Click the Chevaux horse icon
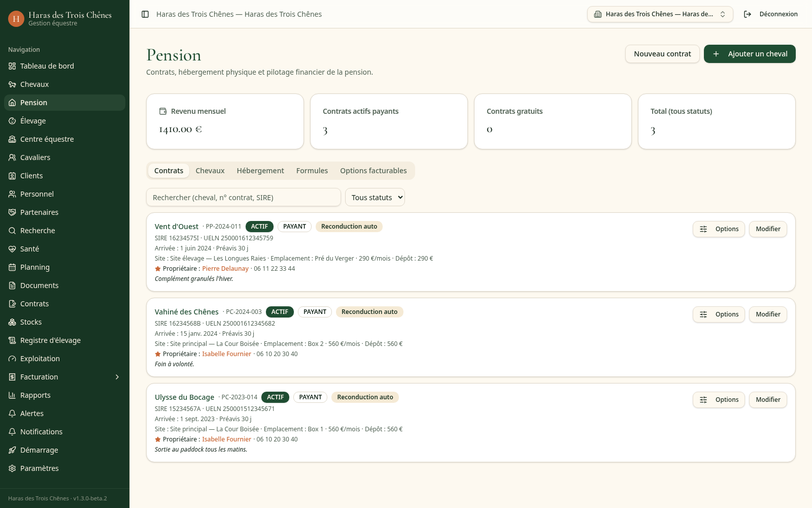 (12, 84)
